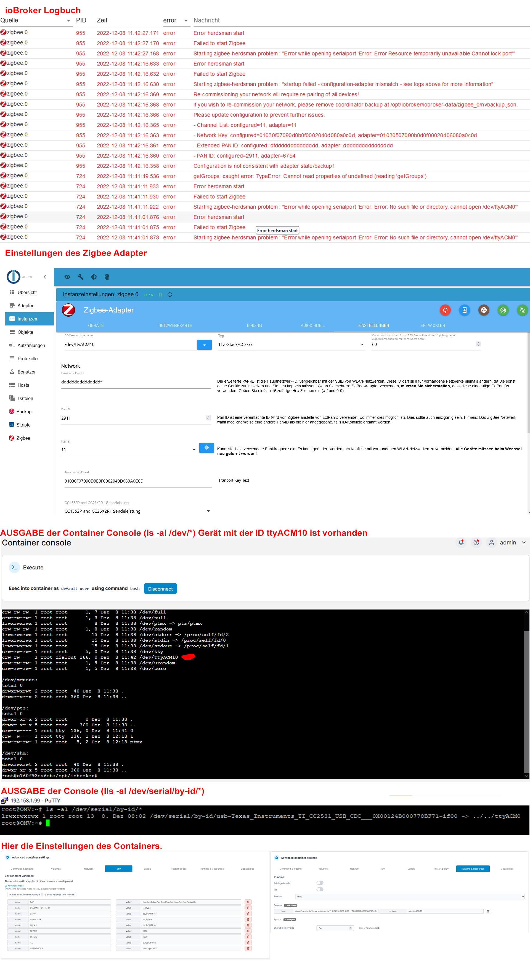Delete the TZ environment variable row
530x980 pixels.
click(x=248, y=943)
